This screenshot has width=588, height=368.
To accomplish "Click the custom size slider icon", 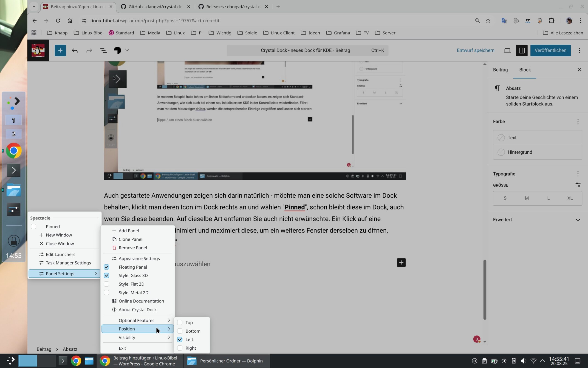I will click(578, 185).
